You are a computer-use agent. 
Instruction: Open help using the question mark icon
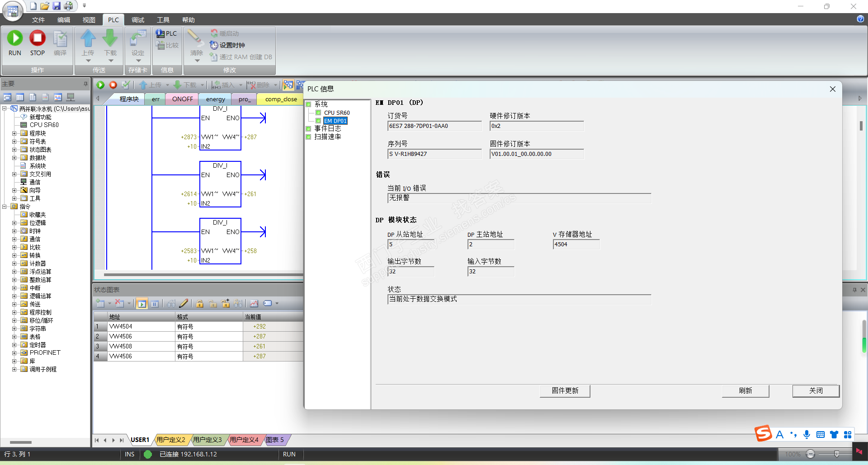860,19
